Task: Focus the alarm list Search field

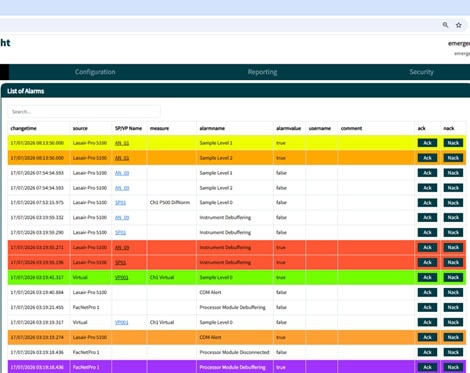Action: (x=84, y=112)
